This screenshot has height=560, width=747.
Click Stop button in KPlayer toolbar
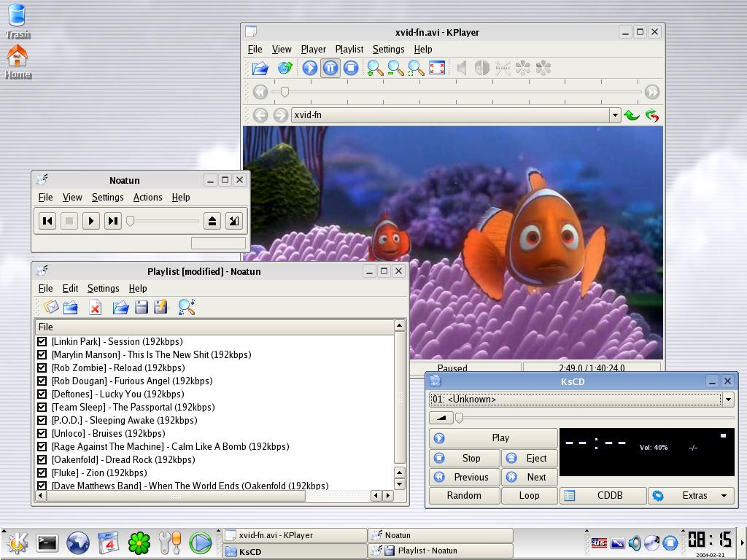click(351, 68)
